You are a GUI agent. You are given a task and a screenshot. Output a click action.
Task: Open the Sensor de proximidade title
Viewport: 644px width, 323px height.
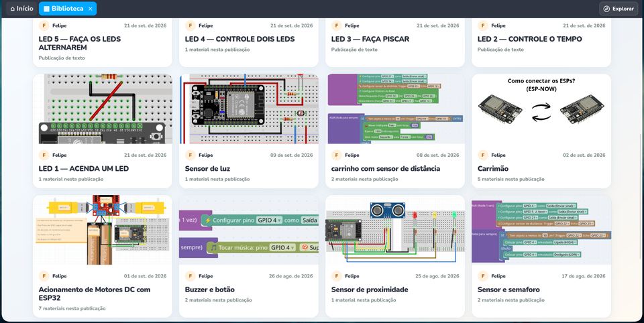tap(370, 289)
